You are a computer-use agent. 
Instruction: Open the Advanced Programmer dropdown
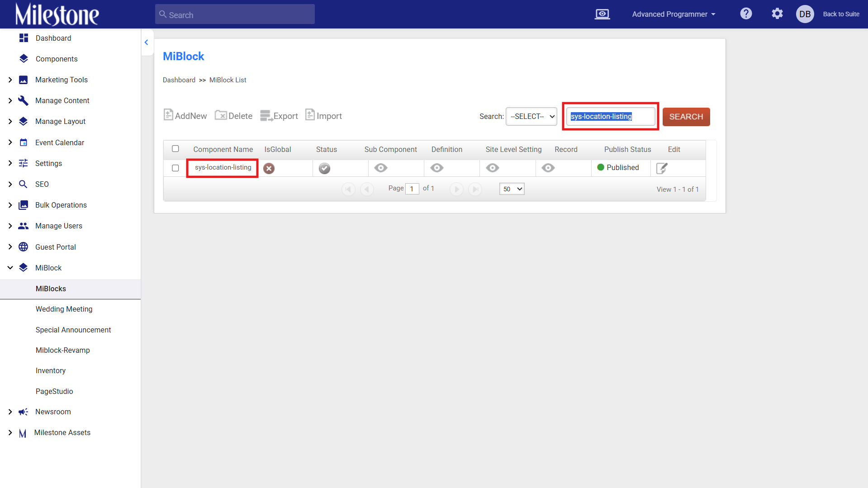point(674,14)
